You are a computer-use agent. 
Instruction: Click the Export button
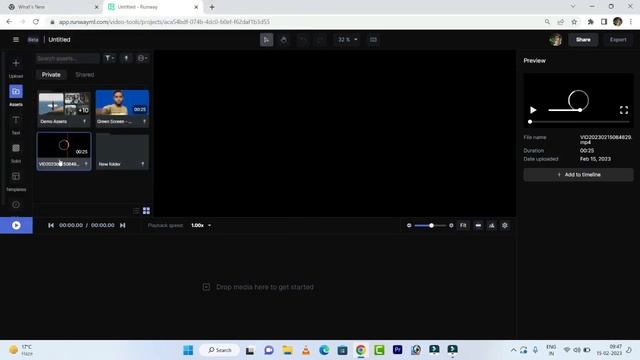618,40
